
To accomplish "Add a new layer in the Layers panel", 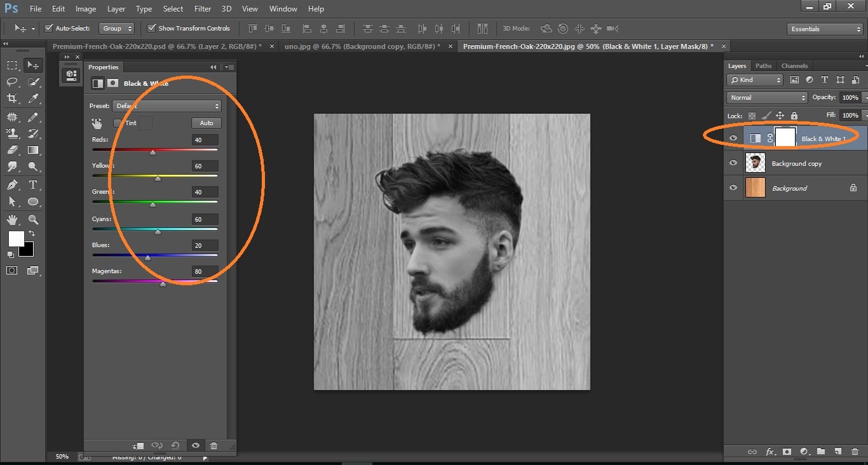I will pos(837,452).
